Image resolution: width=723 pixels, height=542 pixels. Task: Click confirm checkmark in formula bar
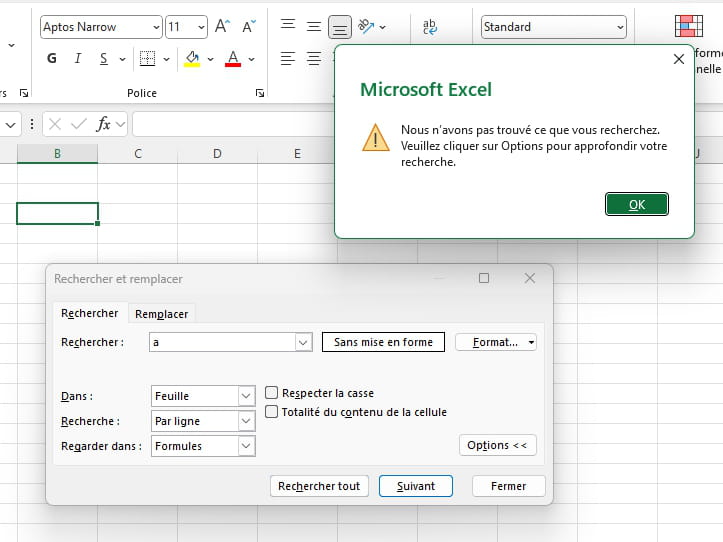click(79, 124)
